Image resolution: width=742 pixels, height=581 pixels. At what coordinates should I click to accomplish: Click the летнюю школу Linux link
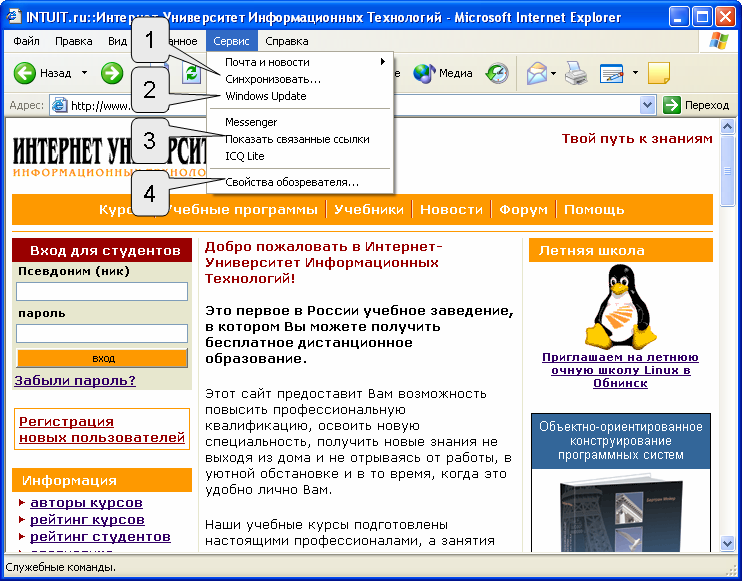click(620, 370)
